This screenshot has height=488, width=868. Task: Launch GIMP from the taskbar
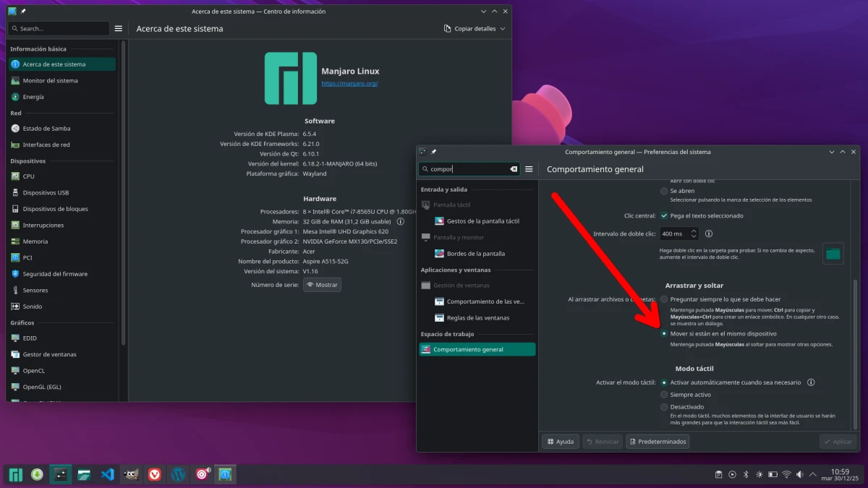click(x=131, y=475)
